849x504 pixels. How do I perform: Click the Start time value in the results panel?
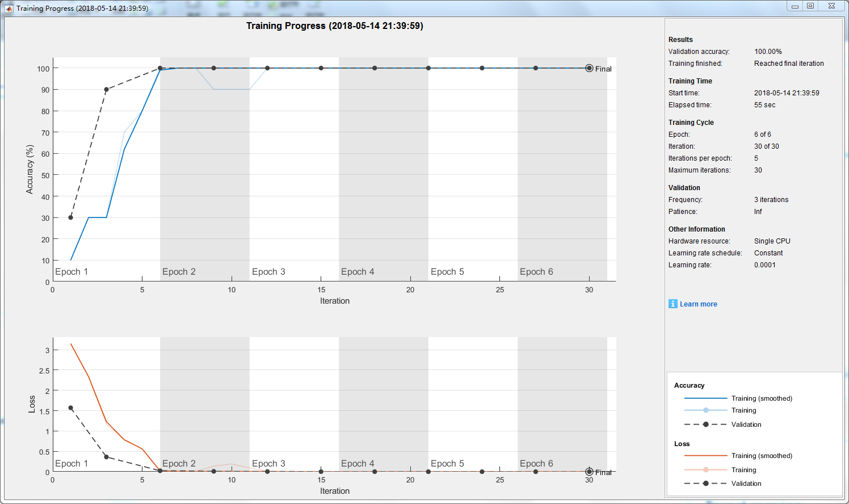[787, 93]
